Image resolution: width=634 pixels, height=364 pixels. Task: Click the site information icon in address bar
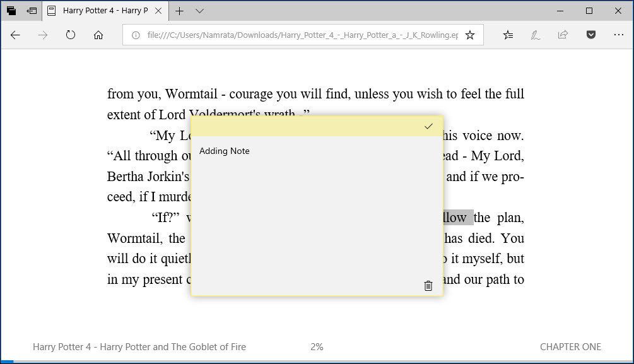click(x=136, y=35)
